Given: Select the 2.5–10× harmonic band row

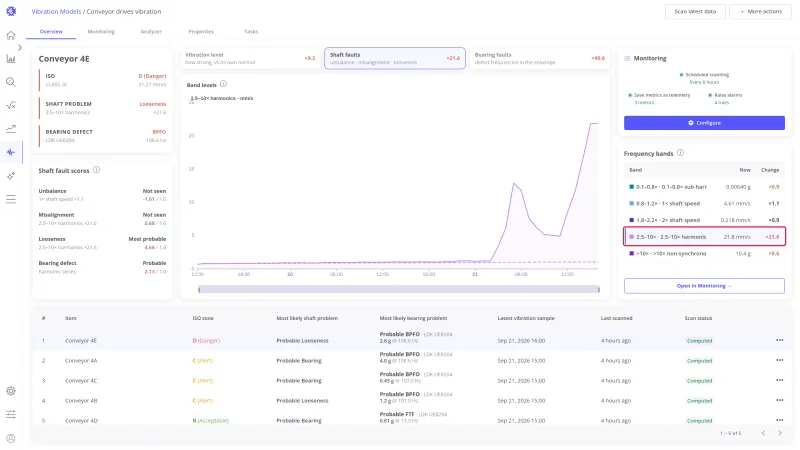Looking at the screenshot, I should (704, 237).
